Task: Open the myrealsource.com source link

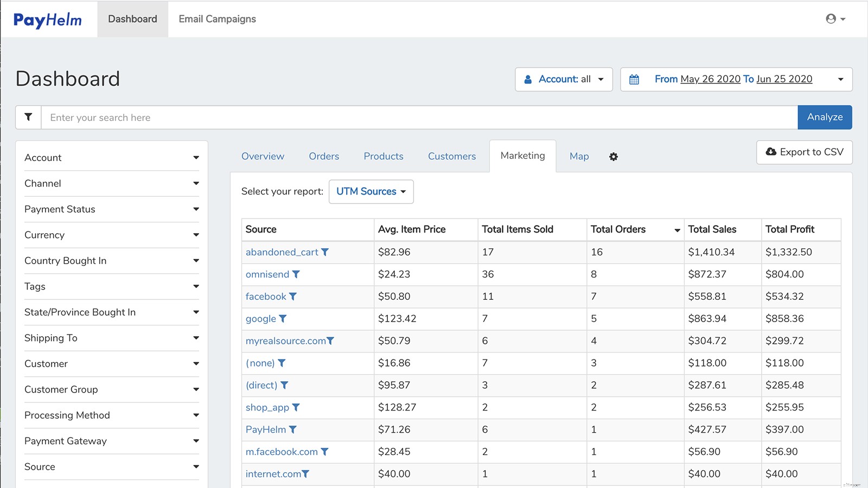Action: [286, 341]
